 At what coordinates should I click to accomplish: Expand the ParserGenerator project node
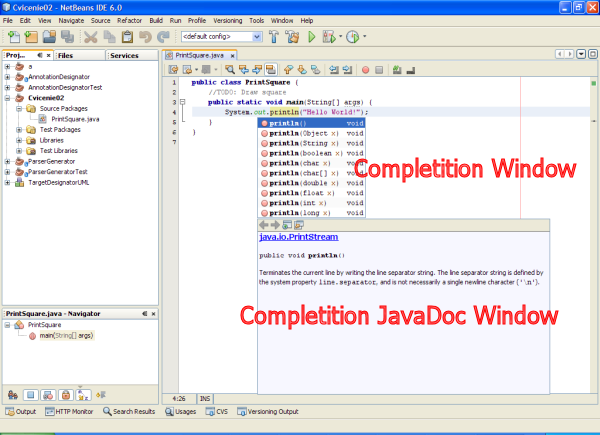(7, 161)
